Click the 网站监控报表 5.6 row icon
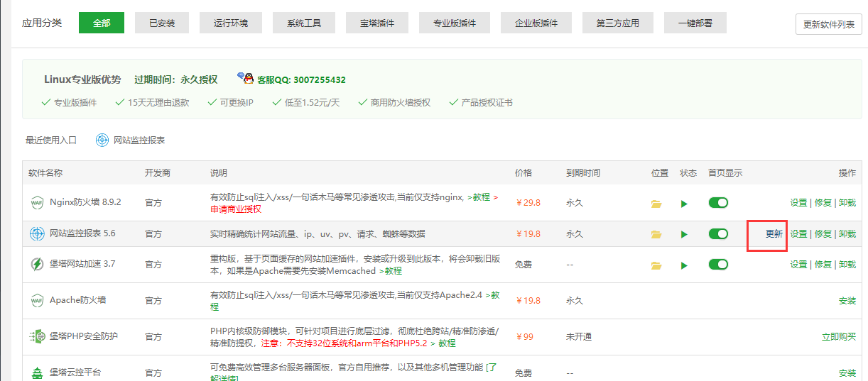 [37, 233]
